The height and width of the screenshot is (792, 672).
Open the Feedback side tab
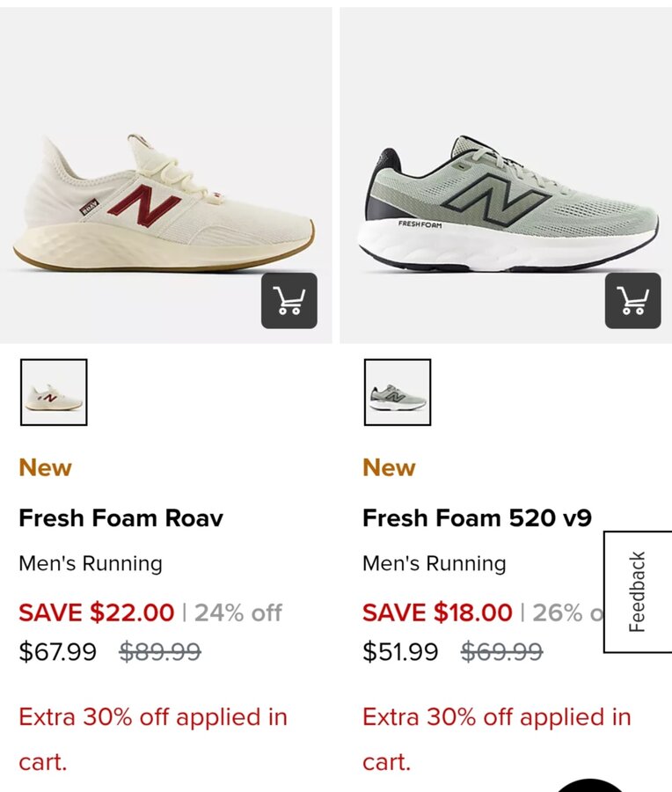click(638, 591)
